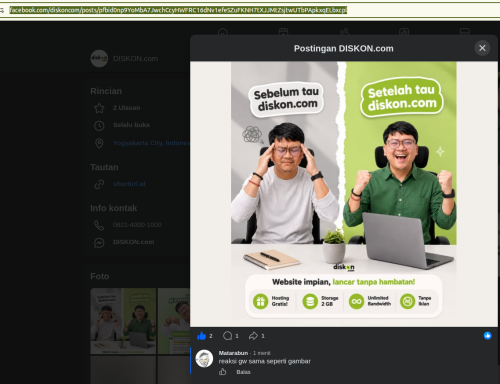Open the Yogyakarta City location link
The image size is (500, 384).
[x=151, y=143]
